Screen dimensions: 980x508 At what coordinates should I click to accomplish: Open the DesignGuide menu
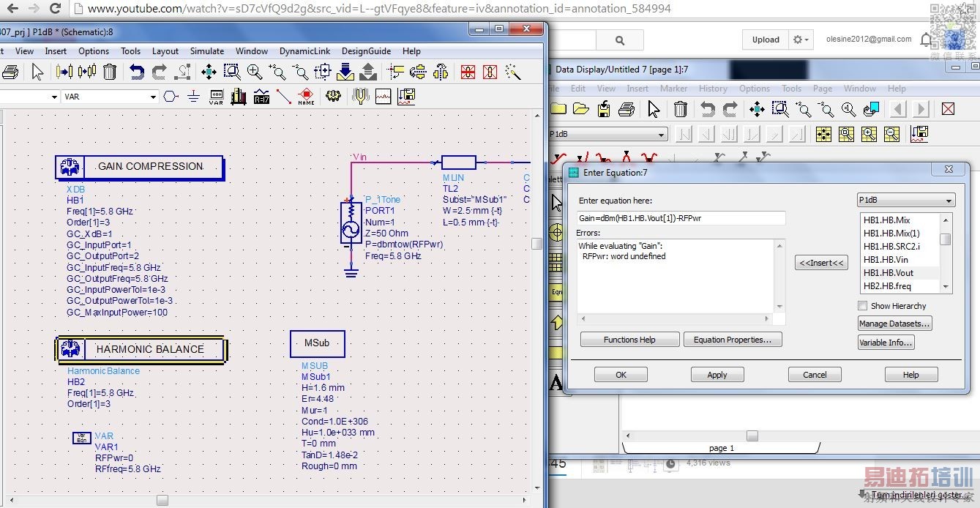tap(366, 51)
